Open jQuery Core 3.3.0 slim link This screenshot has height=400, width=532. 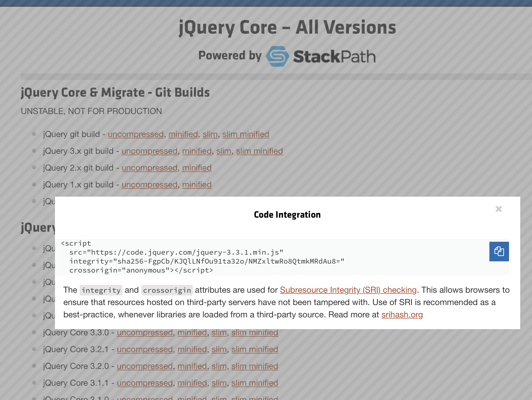219,332
